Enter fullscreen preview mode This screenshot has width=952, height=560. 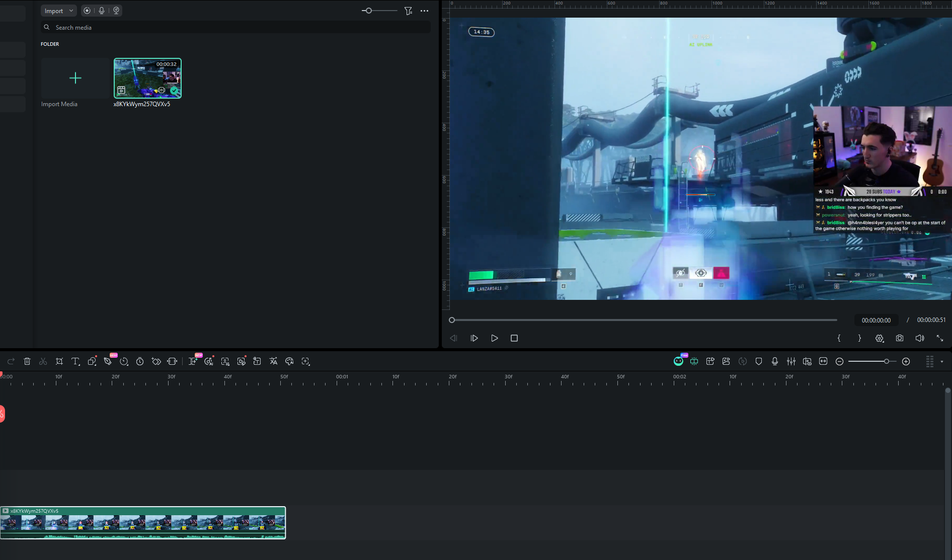pos(940,338)
